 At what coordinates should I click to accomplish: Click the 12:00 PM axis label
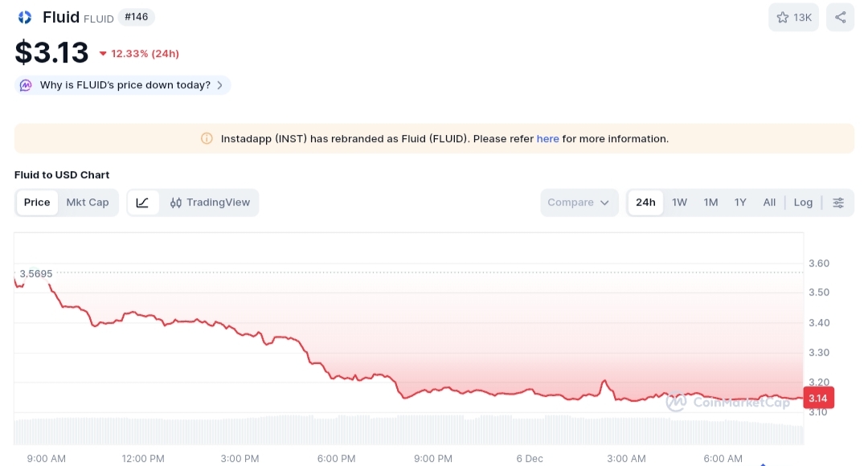143,458
